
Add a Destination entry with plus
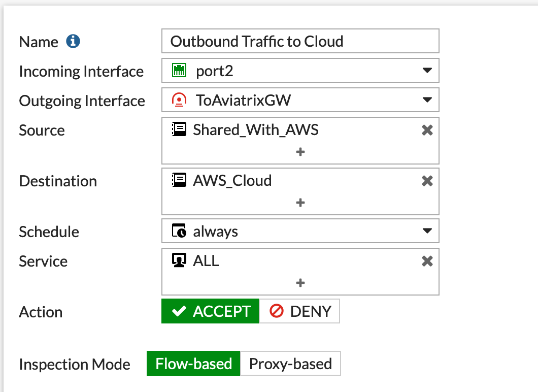coord(300,203)
